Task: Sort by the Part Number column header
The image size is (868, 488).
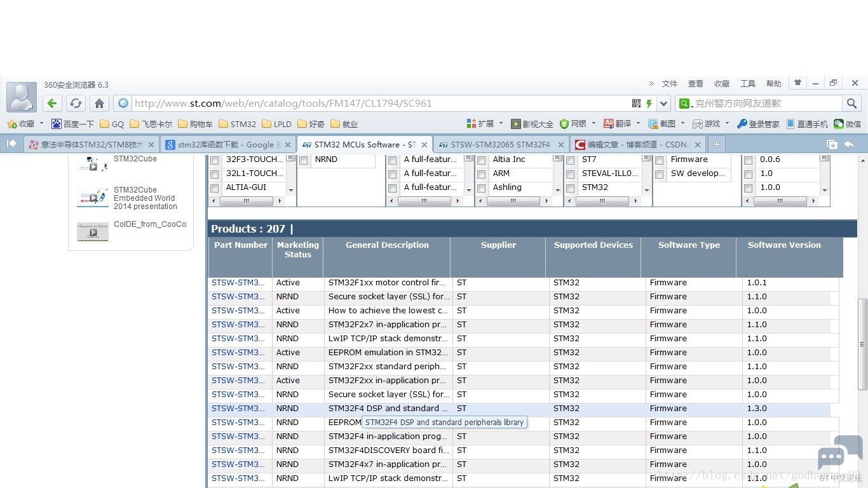Action: pyautogui.click(x=241, y=245)
